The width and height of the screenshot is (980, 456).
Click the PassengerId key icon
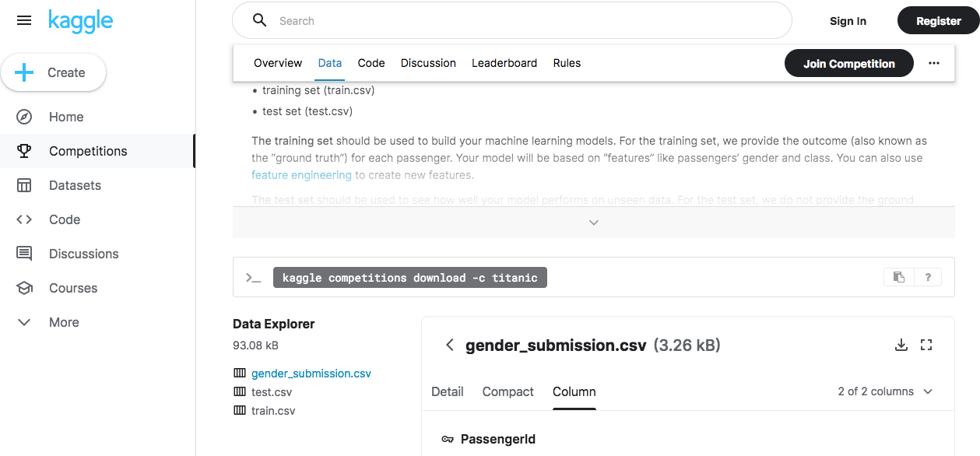coord(448,439)
